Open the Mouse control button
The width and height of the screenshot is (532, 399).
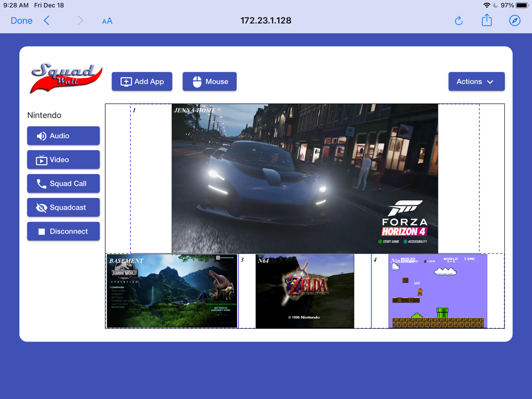tap(209, 81)
